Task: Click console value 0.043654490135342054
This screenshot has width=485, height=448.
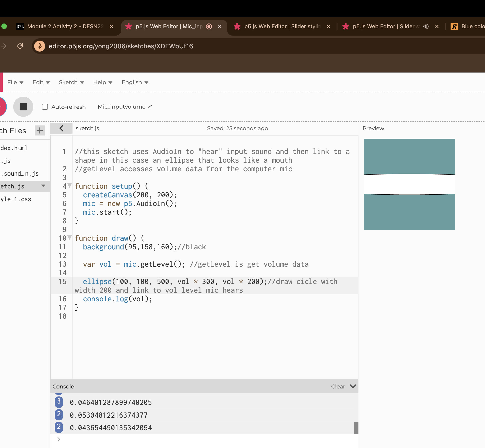Action: tap(111, 428)
